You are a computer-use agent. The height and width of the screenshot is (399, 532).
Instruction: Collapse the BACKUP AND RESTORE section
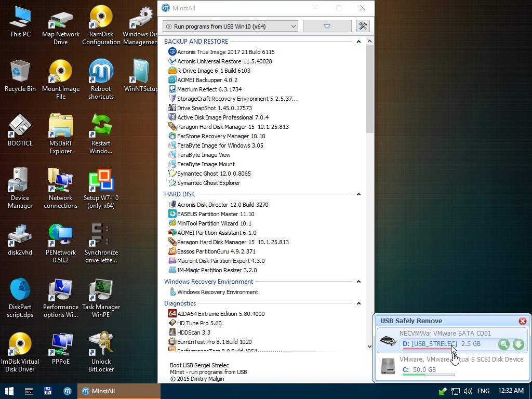click(358, 42)
